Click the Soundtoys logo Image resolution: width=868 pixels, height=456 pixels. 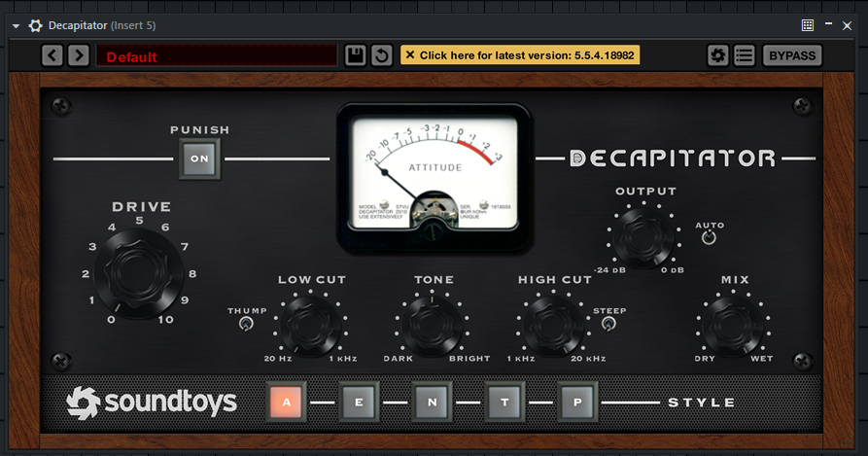click(152, 403)
